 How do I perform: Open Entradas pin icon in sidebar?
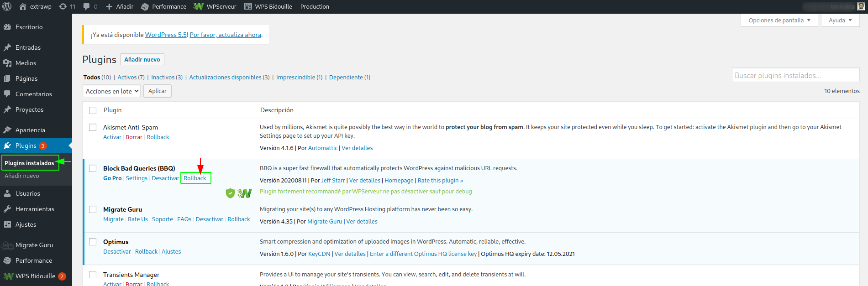(x=7, y=47)
